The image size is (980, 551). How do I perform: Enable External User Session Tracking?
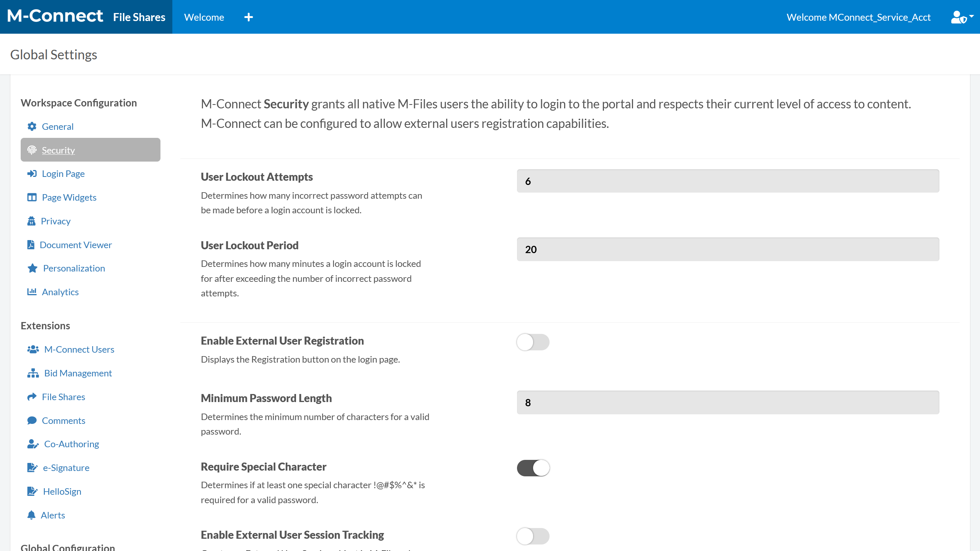[533, 536]
